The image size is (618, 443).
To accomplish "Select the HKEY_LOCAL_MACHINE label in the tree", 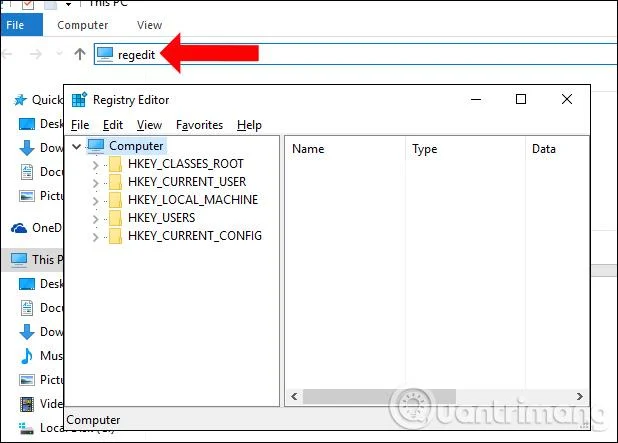I will pyautogui.click(x=193, y=200).
